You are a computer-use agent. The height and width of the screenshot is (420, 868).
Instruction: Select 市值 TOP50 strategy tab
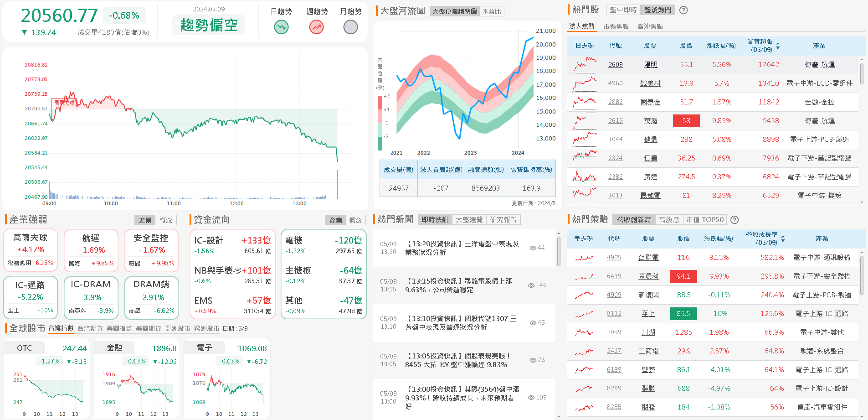tap(705, 220)
